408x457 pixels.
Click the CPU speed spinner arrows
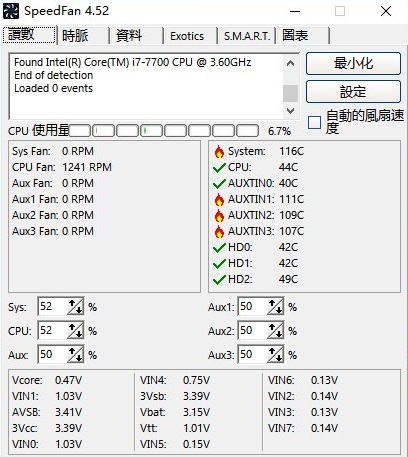(76, 330)
